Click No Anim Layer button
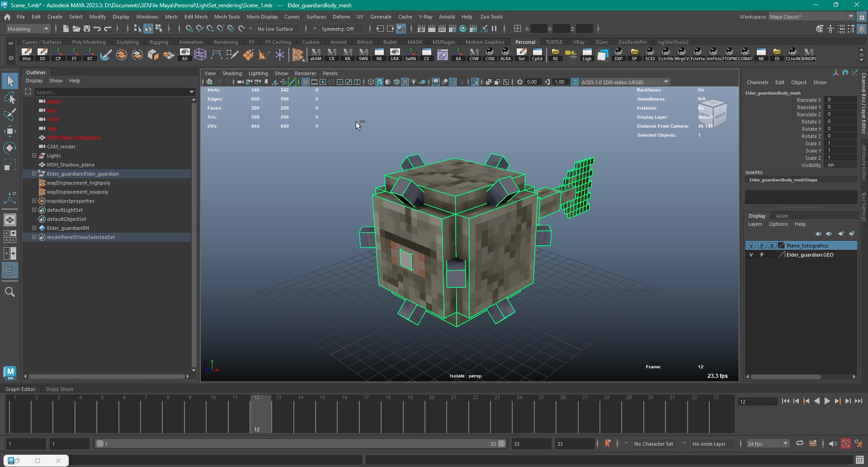Viewport: 868px width, 467px height. (709, 444)
